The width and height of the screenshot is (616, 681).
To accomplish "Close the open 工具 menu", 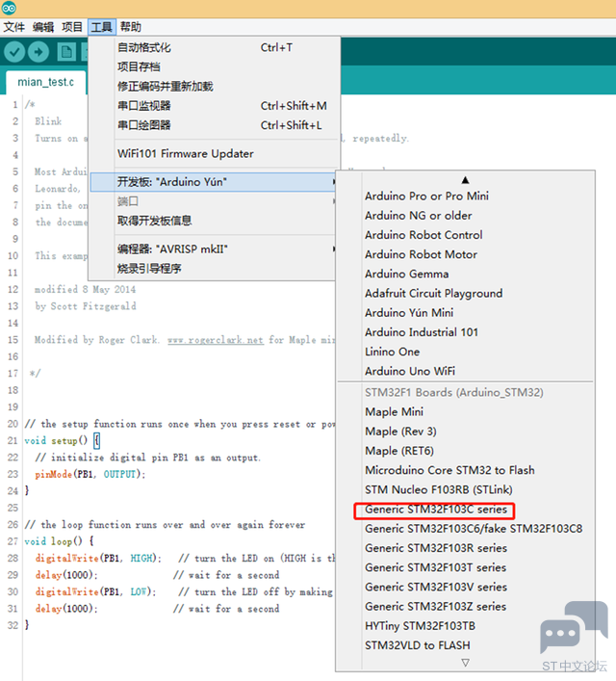I will [x=102, y=27].
